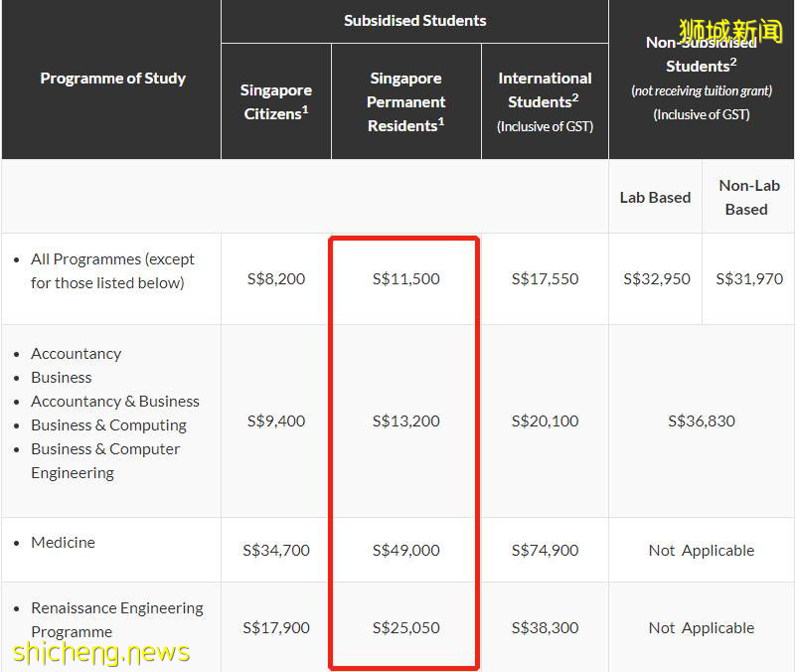Click the S$8,200 citizen fee cell
Viewport: 798px width, 672px height.
(275, 278)
